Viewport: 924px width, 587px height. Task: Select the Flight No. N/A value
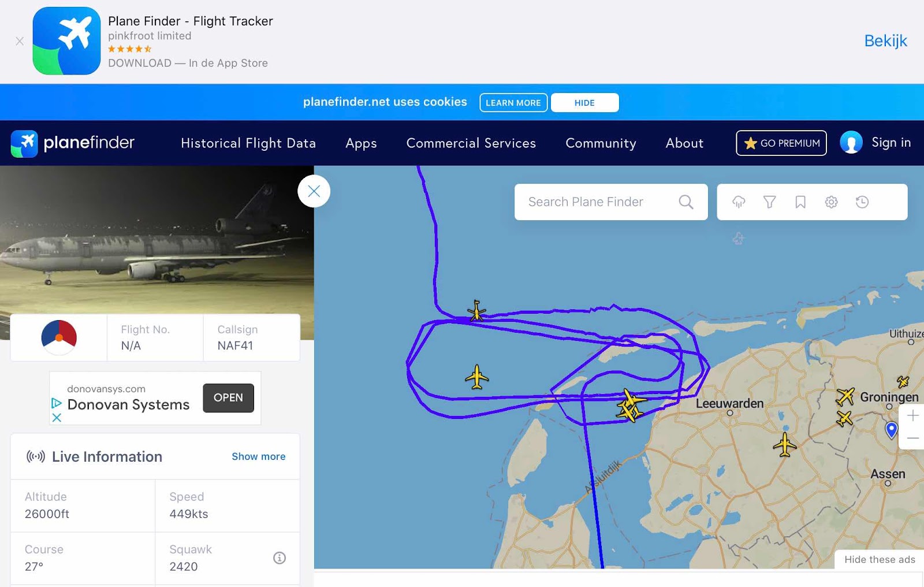point(131,345)
